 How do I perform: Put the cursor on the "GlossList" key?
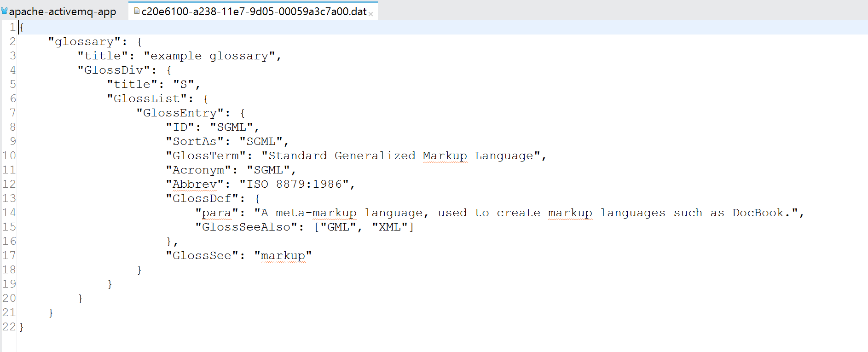147,99
